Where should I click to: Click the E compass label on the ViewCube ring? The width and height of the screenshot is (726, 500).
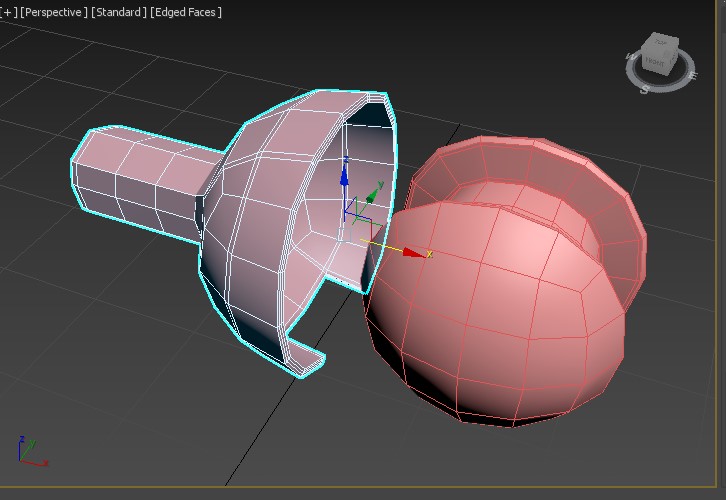coord(691,77)
